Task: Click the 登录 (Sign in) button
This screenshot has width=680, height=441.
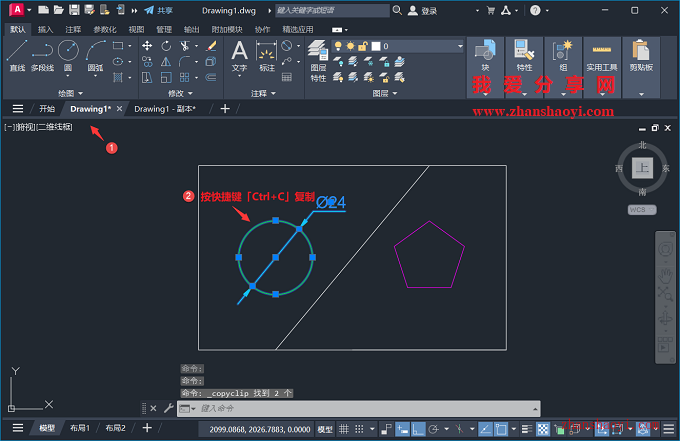Action: (422, 10)
